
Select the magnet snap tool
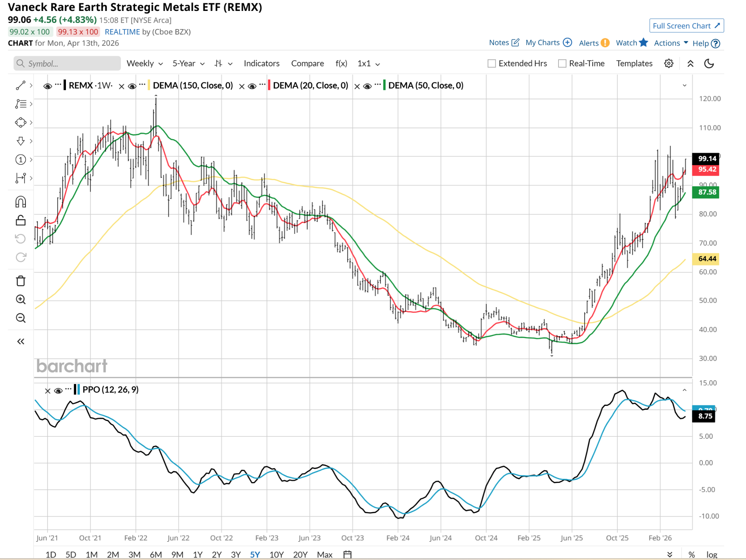(x=21, y=202)
